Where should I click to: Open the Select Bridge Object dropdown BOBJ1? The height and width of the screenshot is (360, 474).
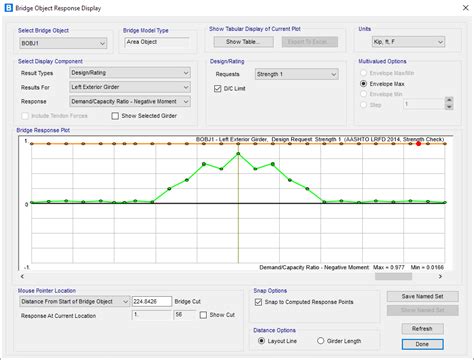63,43
